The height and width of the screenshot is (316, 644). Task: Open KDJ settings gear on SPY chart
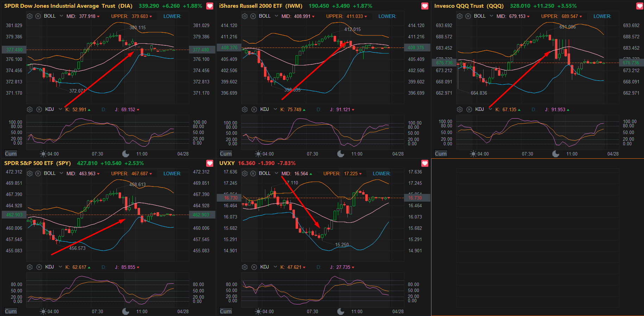coord(30,267)
